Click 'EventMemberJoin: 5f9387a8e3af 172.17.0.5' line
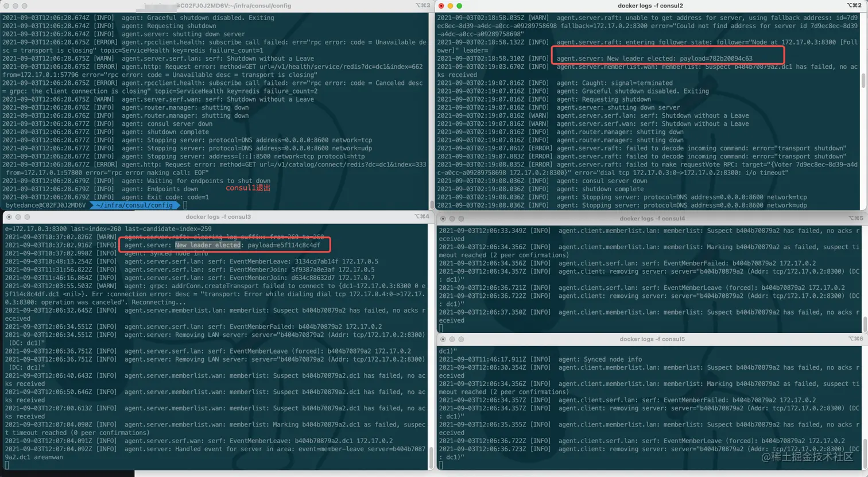Screen dimensions: 868x477 coord(302,269)
